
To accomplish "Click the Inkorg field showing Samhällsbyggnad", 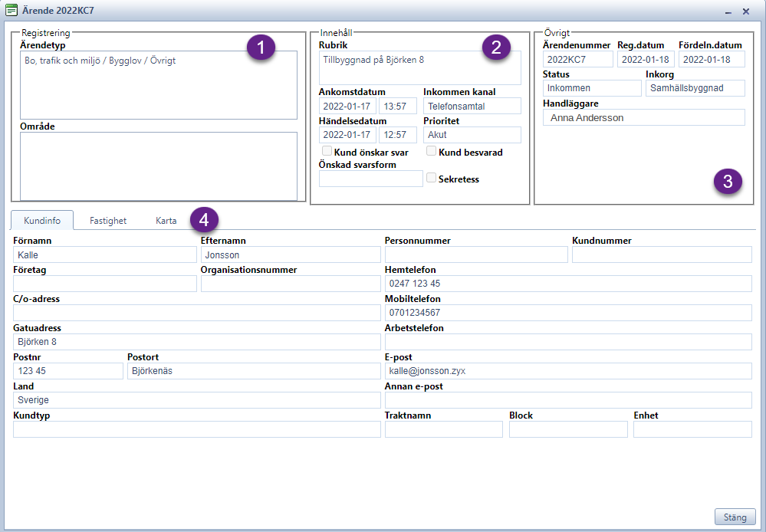I will tap(695, 88).
